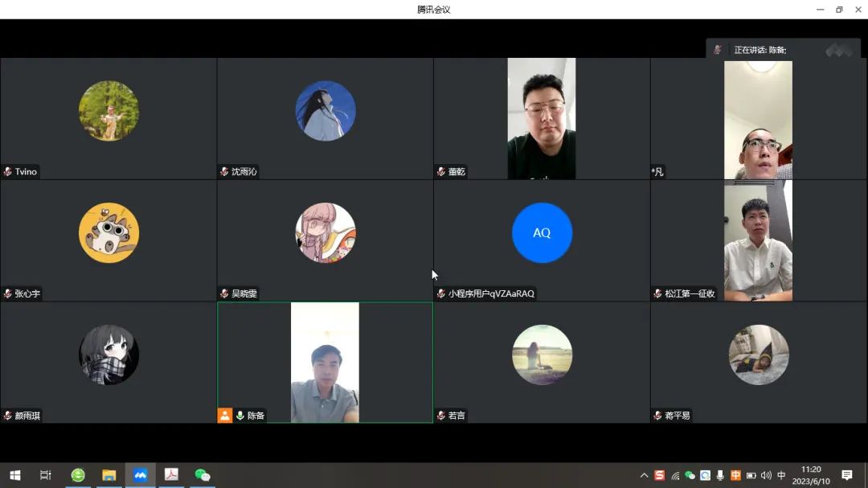Open the notification center in the taskbar
868x488 pixels.
[x=846, y=475]
